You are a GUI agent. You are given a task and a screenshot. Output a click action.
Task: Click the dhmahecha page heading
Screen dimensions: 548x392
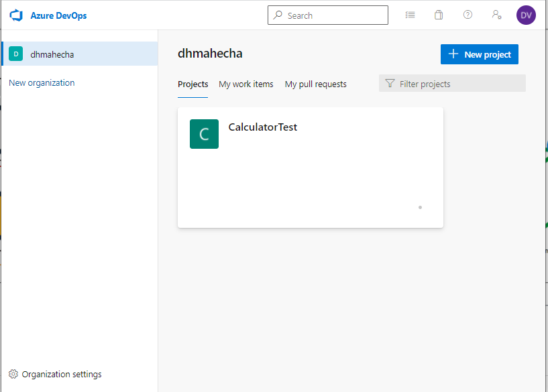(210, 54)
